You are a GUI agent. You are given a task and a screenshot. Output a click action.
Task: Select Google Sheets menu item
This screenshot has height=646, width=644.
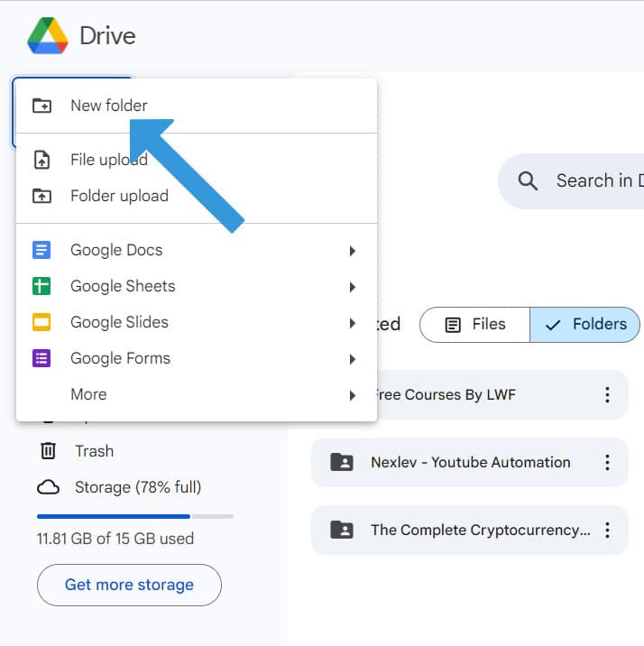point(197,286)
